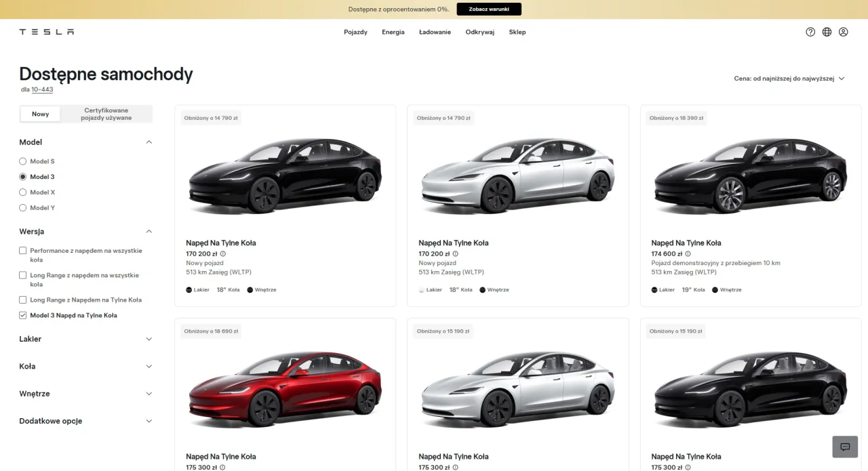
Task: Expand the Lakier filter section
Action: pos(85,339)
